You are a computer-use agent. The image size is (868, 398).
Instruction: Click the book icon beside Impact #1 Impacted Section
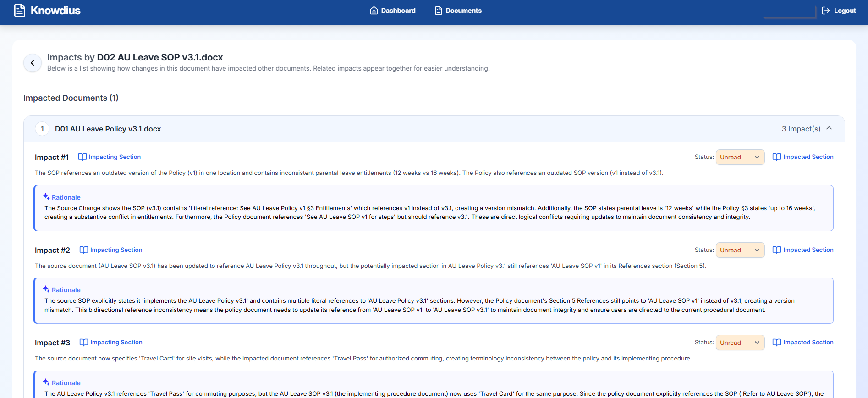tap(776, 157)
